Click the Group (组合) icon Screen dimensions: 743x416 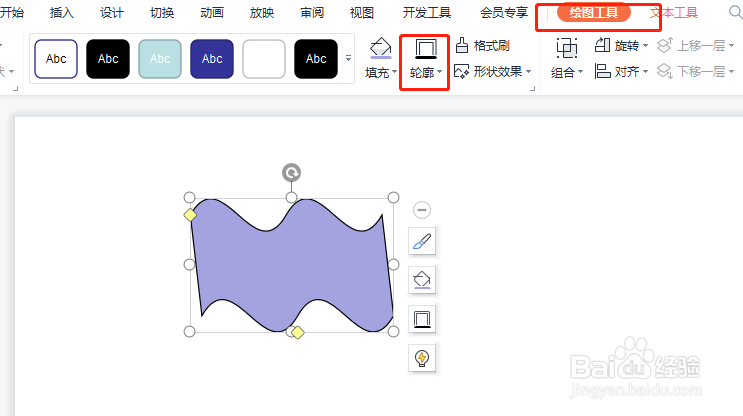[567, 48]
